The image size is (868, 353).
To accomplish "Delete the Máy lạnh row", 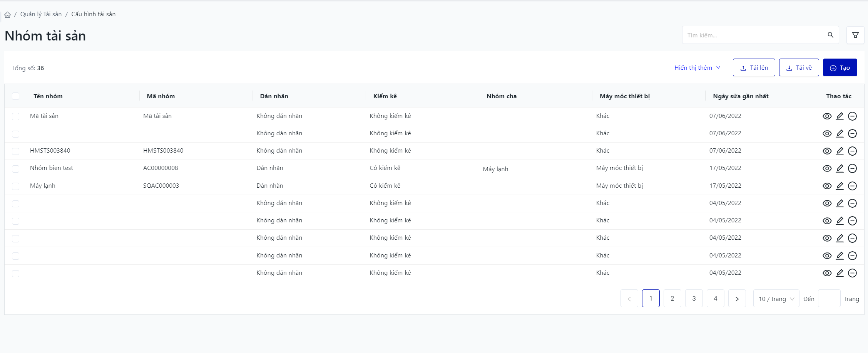I will 852,186.
